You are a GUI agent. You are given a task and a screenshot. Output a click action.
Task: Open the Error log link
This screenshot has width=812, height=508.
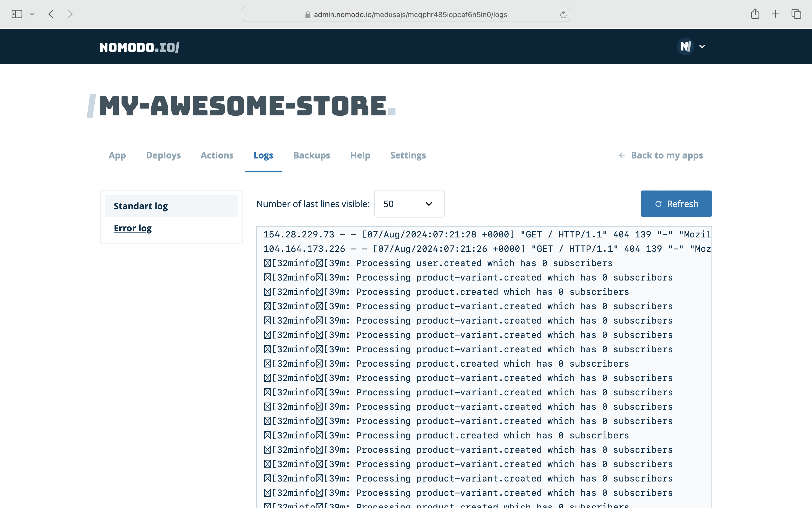132,228
